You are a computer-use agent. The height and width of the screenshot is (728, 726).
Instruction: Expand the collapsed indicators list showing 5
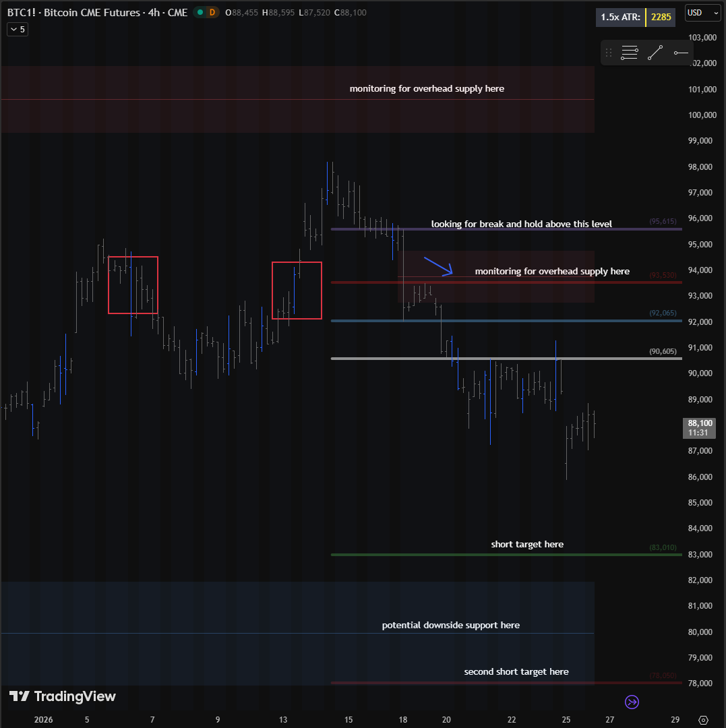click(x=18, y=29)
